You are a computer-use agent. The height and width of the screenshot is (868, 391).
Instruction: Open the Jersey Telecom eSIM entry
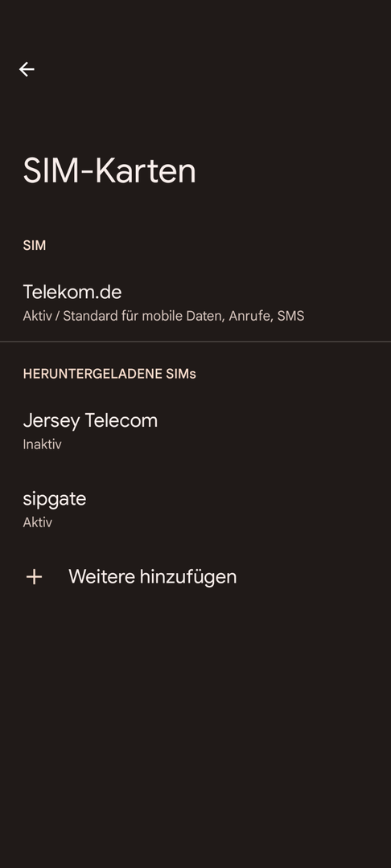click(x=195, y=431)
